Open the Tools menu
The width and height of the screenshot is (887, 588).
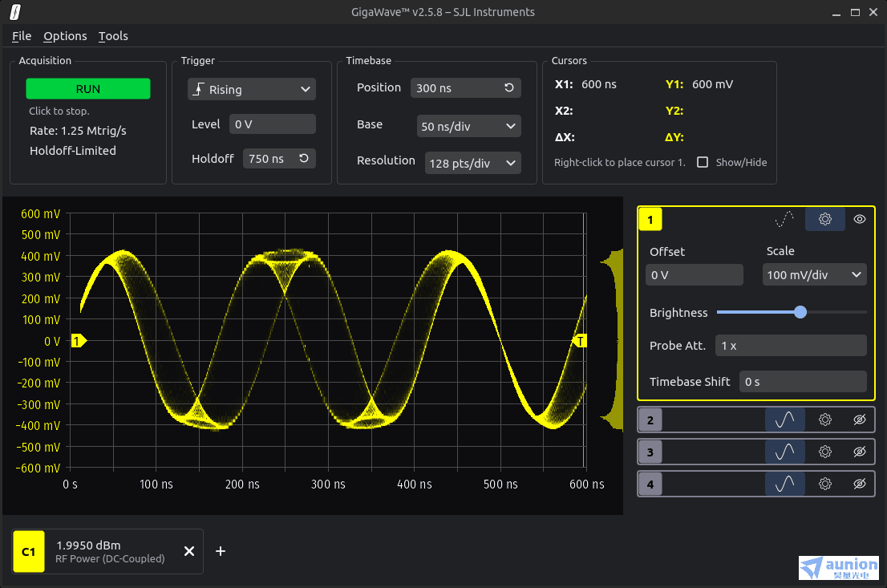(x=113, y=36)
